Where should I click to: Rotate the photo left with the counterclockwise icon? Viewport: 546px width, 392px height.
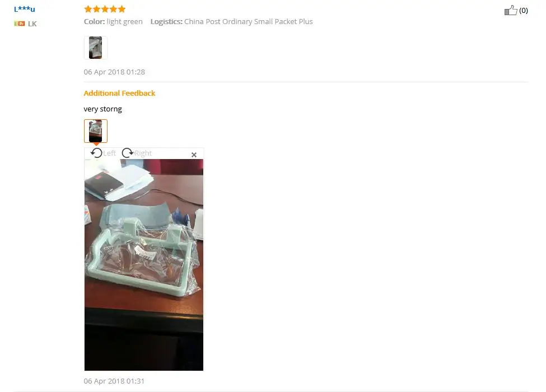(x=96, y=153)
